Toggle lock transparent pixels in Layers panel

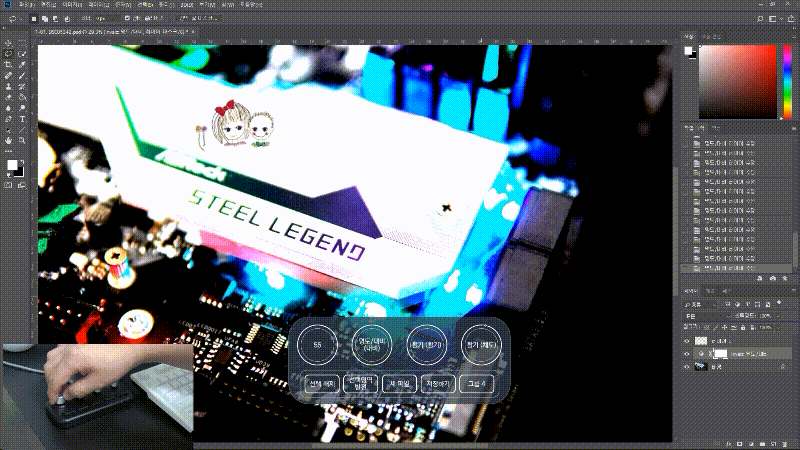(x=707, y=328)
